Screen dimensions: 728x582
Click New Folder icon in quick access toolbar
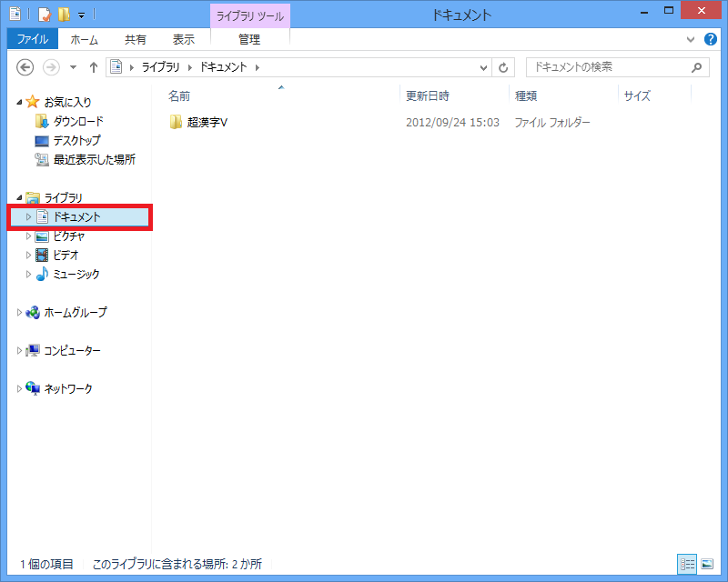[x=63, y=14]
